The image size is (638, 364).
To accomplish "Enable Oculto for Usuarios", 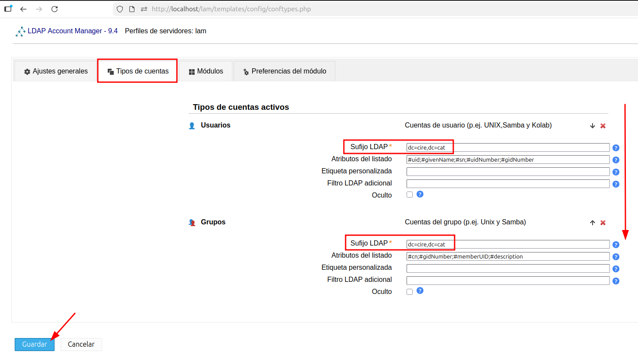I will pyautogui.click(x=409, y=195).
